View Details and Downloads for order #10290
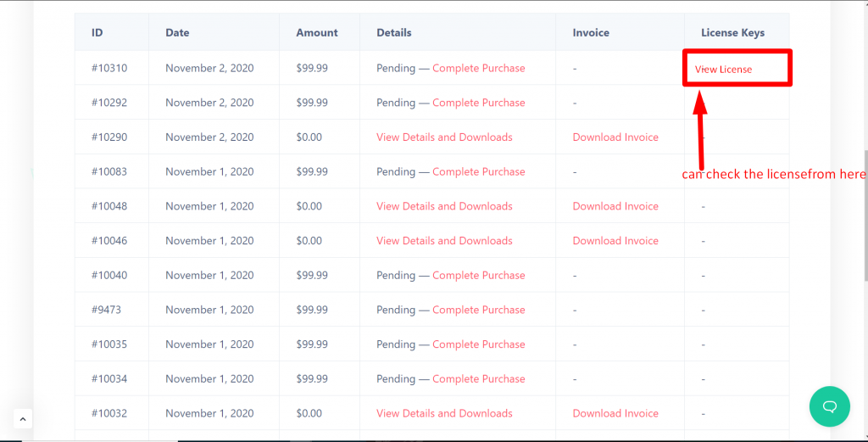Image resolution: width=868 pixels, height=442 pixels. point(444,137)
